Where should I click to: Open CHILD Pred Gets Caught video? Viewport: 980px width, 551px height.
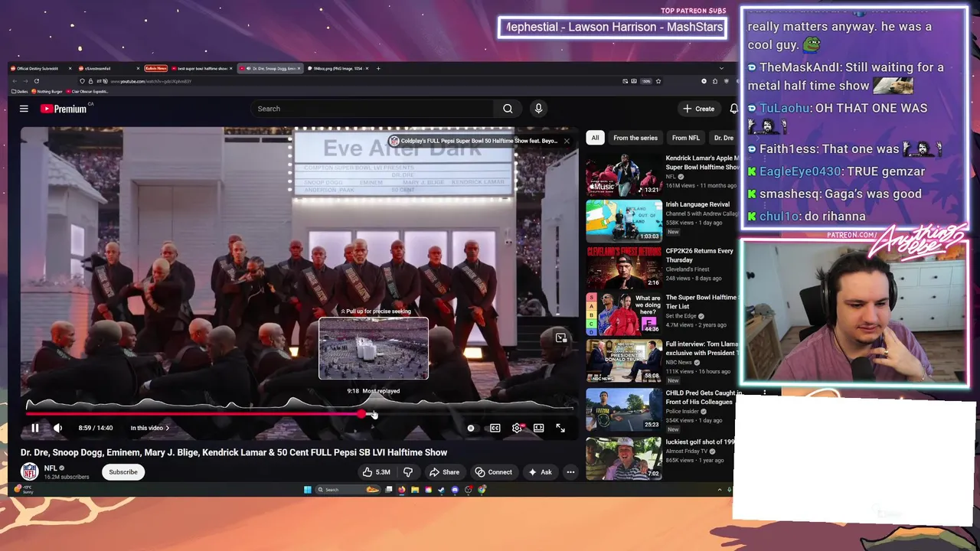[624, 409]
